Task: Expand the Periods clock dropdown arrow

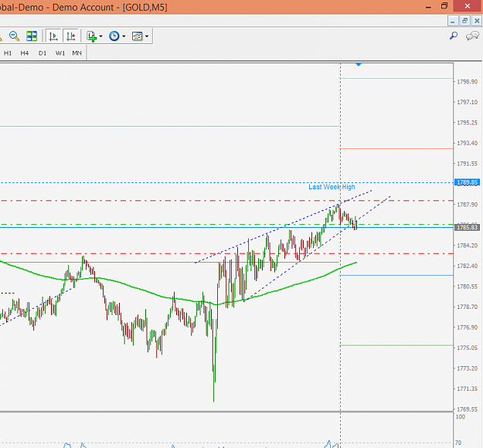Action: pyautogui.click(x=124, y=36)
